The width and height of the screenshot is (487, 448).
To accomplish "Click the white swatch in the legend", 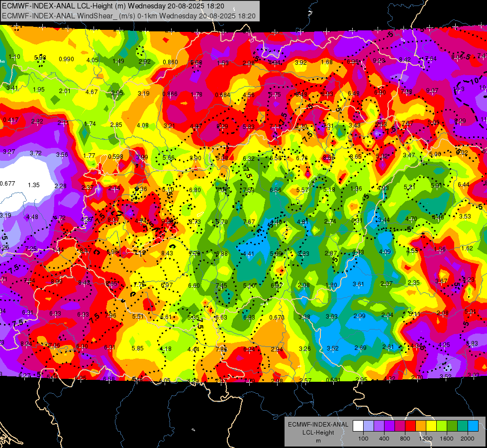I will click(x=358, y=426).
